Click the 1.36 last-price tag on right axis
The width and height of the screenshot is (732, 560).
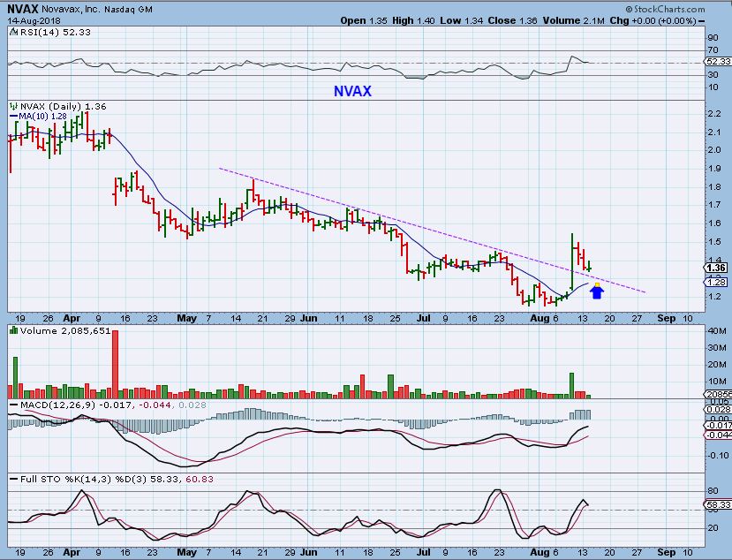tap(717, 268)
